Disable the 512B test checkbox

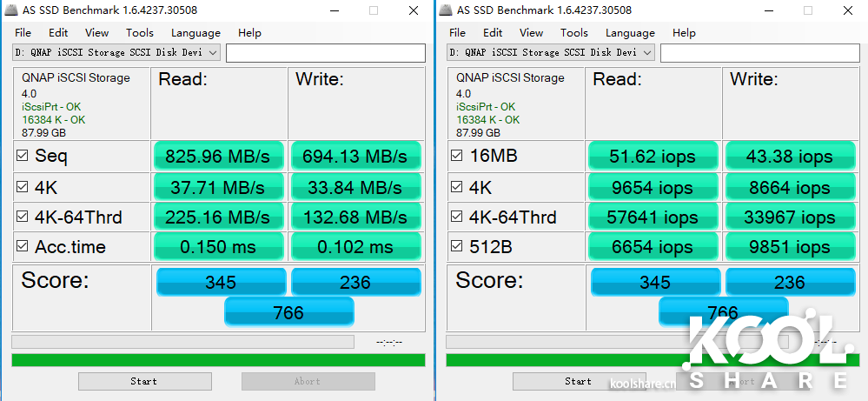pos(457,247)
